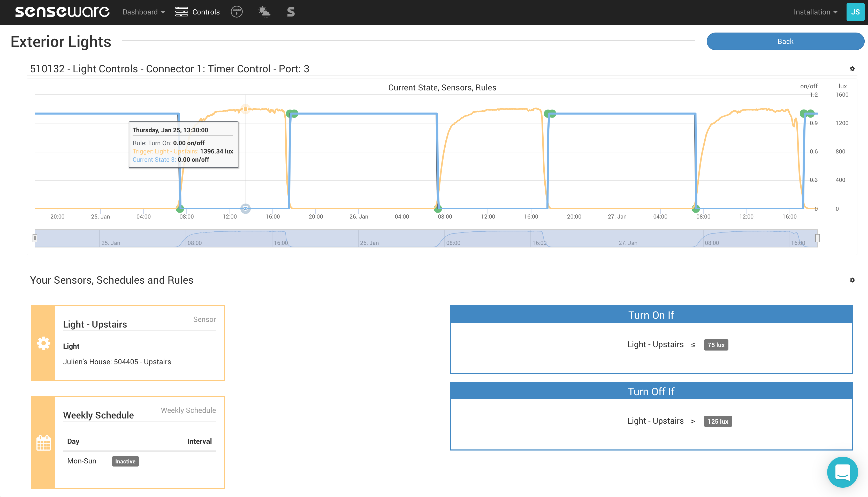Open chart settings gear for Timer Control
The height and width of the screenshot is (497, 868).
point(852,69)
